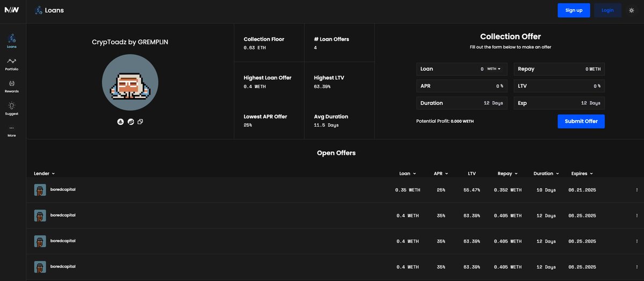Click Highest Loan Offer value 0.4 WETH
The image size is (644, 281).
255,86
